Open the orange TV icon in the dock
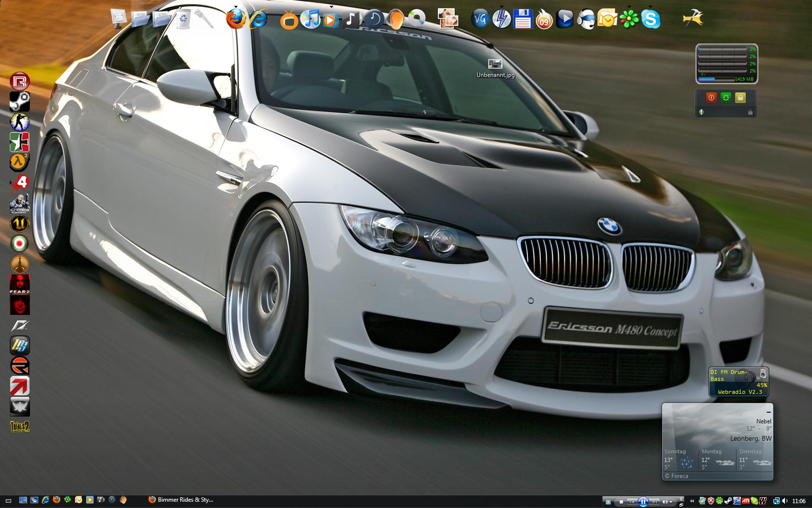The image size is (812, 508). [x=290, y=20]
